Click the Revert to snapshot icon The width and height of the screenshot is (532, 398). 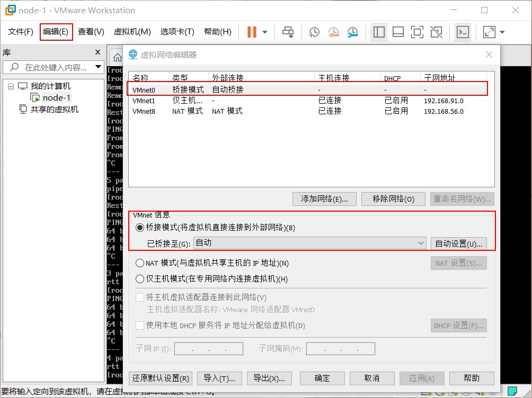click(333, 32)
